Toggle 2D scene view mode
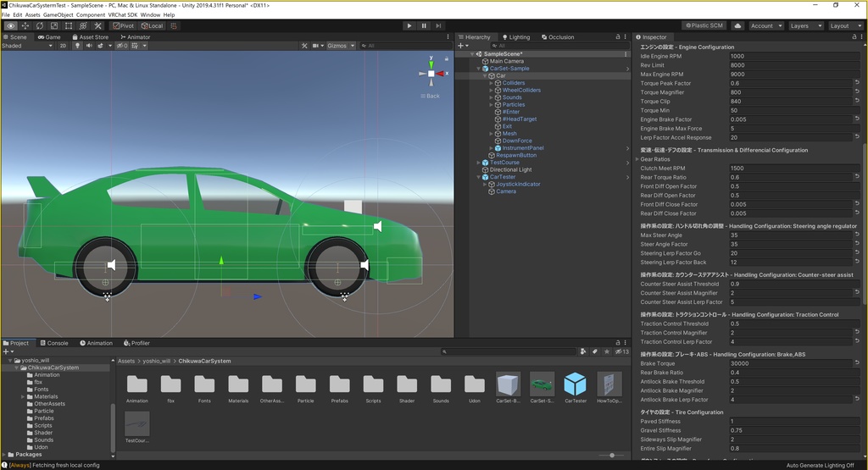Screen dimensions: 868x470 pyautogui.click(x=63, y=46)
